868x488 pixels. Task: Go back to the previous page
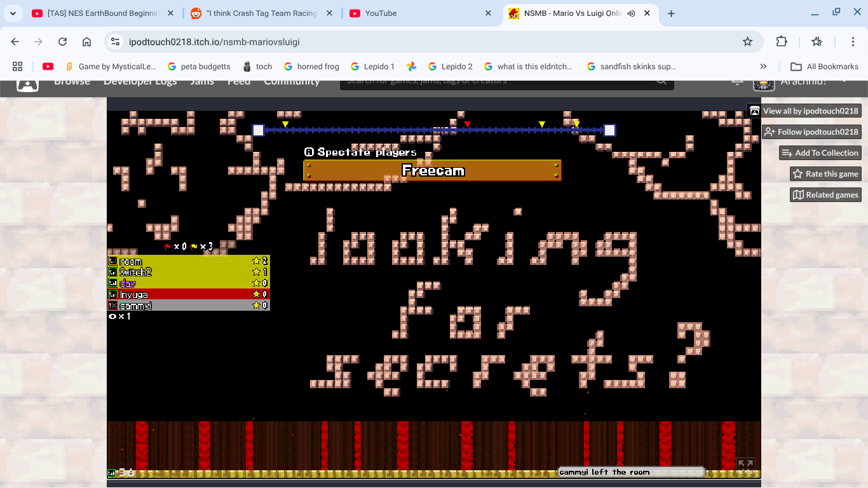point(15,42)
